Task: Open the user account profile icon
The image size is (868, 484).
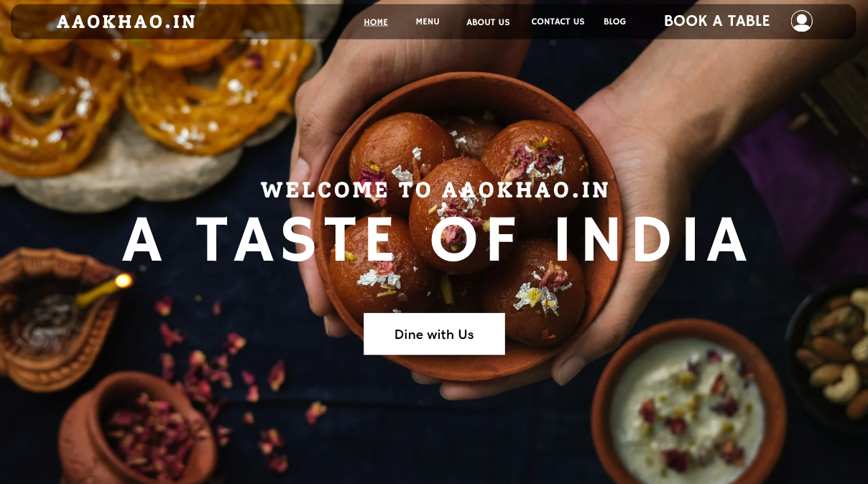Action: (801, 21)
